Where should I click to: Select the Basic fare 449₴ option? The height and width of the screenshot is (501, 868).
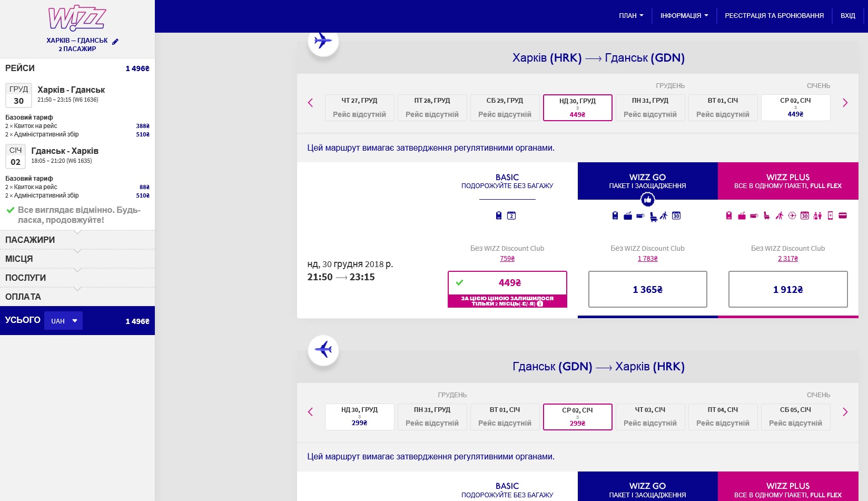pyautogui.click(x=507, y=283)
